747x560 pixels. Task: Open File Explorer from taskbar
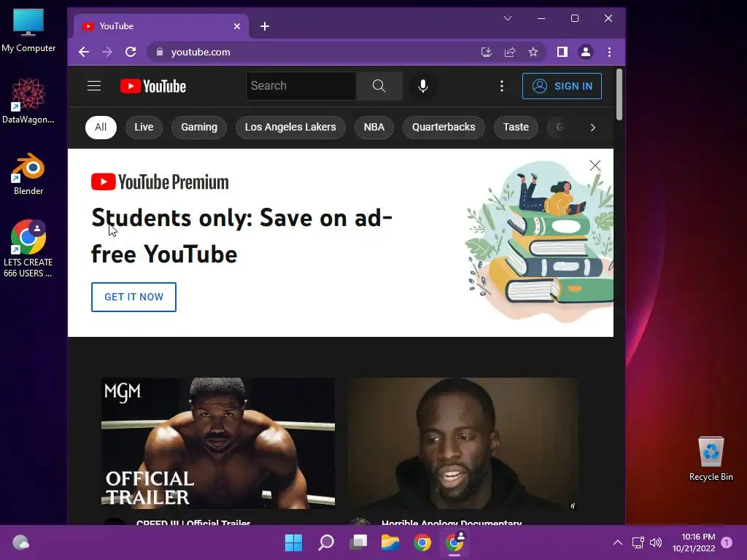click(390, 542)
